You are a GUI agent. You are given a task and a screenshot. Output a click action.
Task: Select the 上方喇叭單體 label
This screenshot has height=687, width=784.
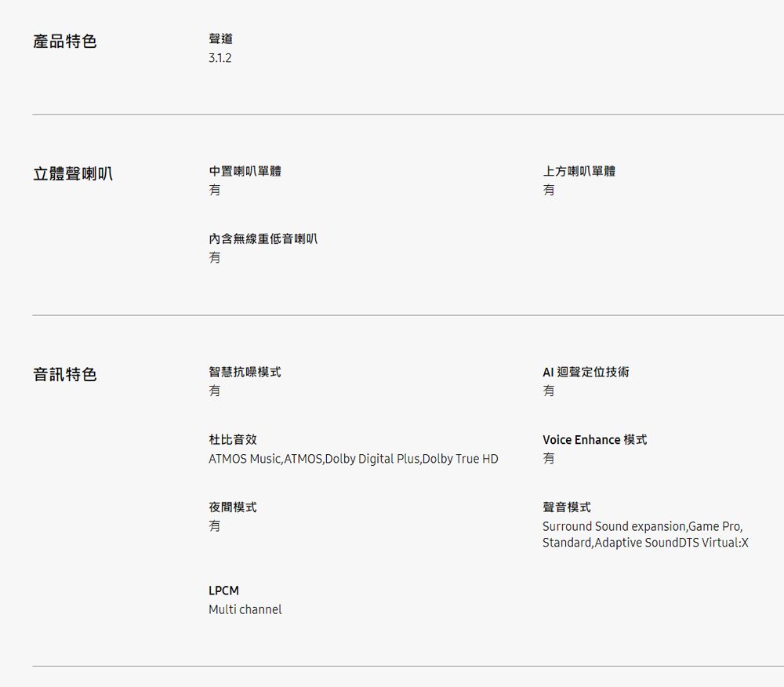point(579,171)
